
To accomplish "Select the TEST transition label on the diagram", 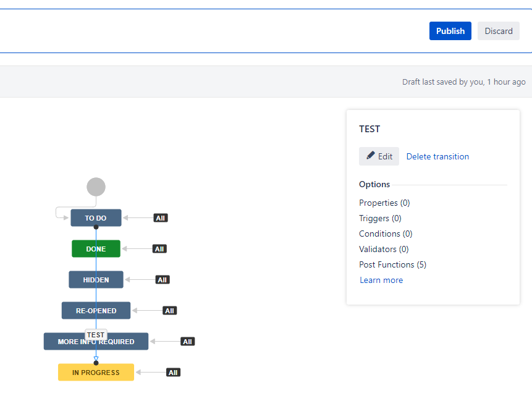I will click(96, 335).
